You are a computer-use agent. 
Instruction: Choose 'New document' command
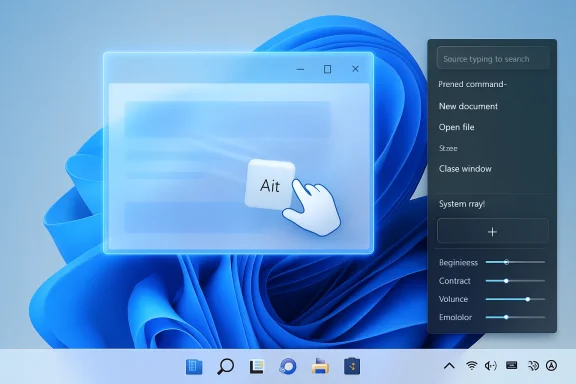(x=468, y=106)
